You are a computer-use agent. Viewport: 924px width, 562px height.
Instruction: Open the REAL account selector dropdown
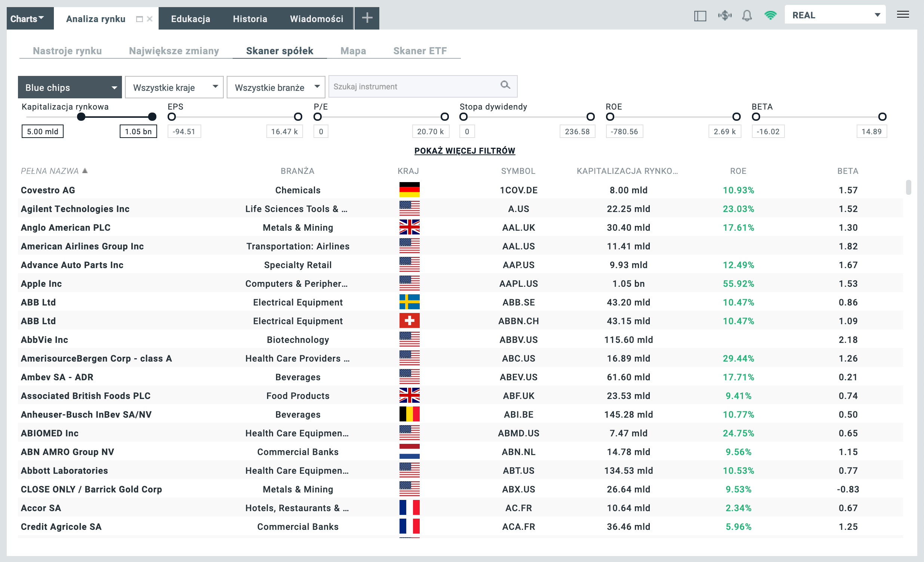(835, 15)
